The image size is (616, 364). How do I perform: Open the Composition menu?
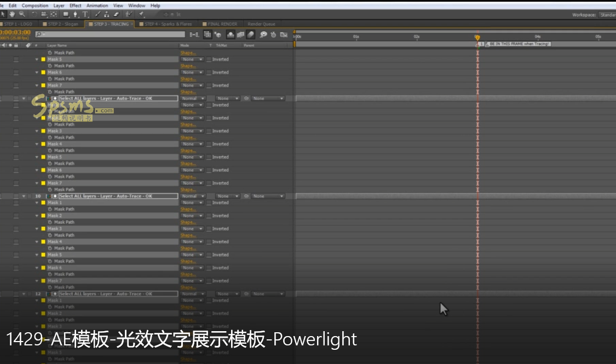pos(35,5)
